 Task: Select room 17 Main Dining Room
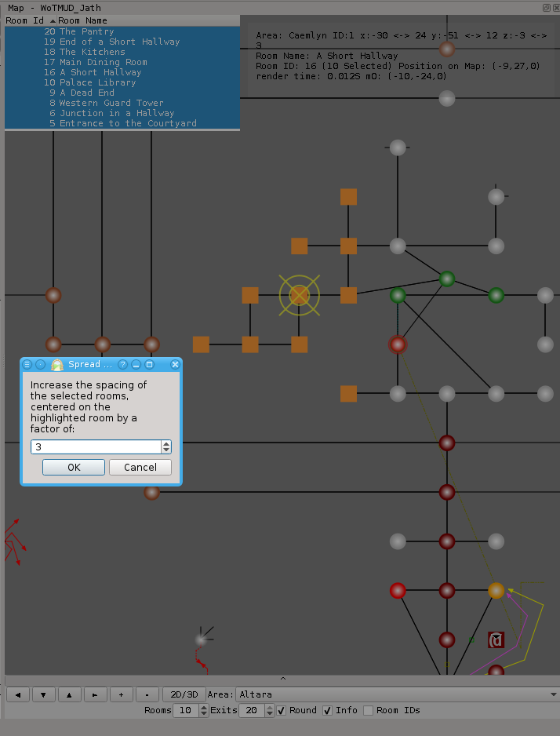[122, 63]
